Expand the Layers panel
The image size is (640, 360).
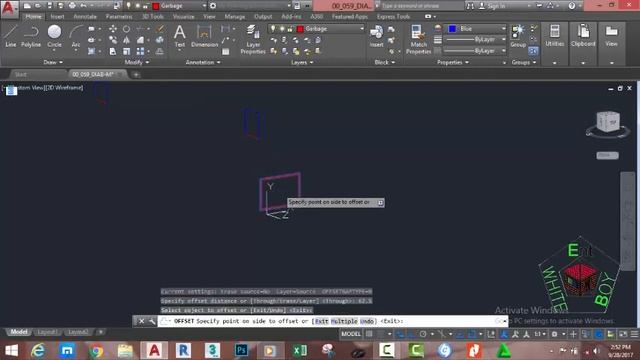click(x=302, y=62)
